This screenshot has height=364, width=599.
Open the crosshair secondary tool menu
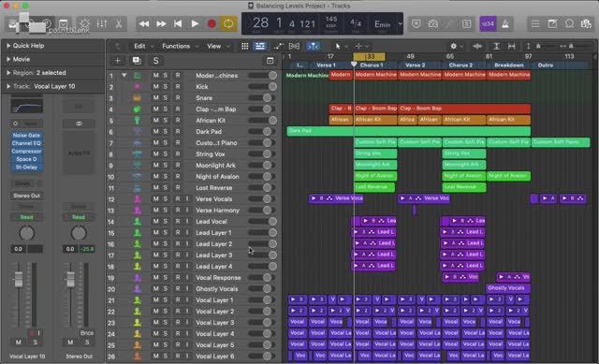[361, 46]
